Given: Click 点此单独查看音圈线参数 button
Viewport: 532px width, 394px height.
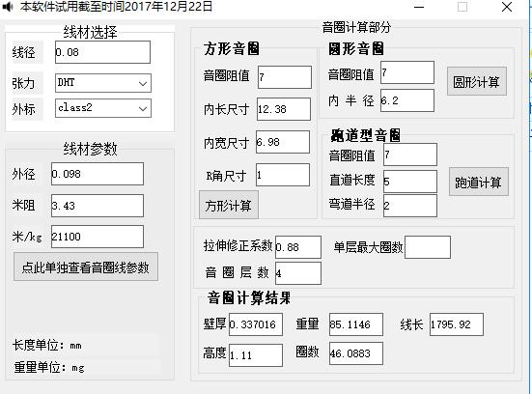Looking at the screenshot, I should point(86,267).
